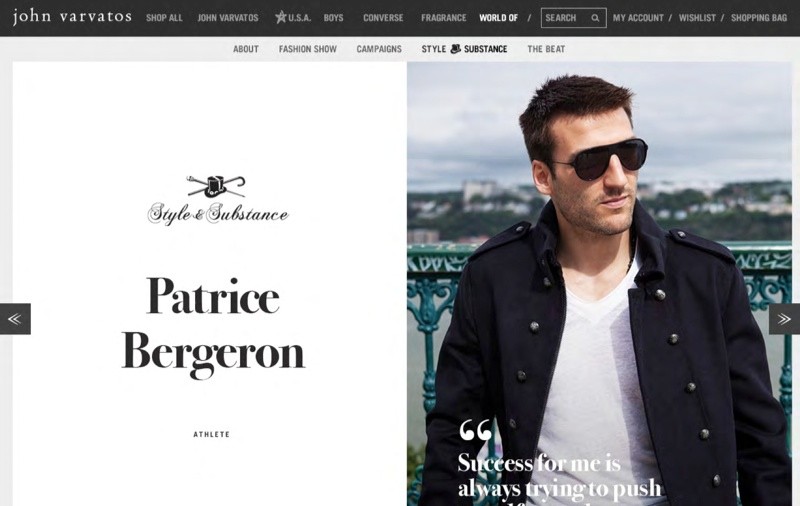
Task: Click the ATHLETE label
Action: click(211, 434)
